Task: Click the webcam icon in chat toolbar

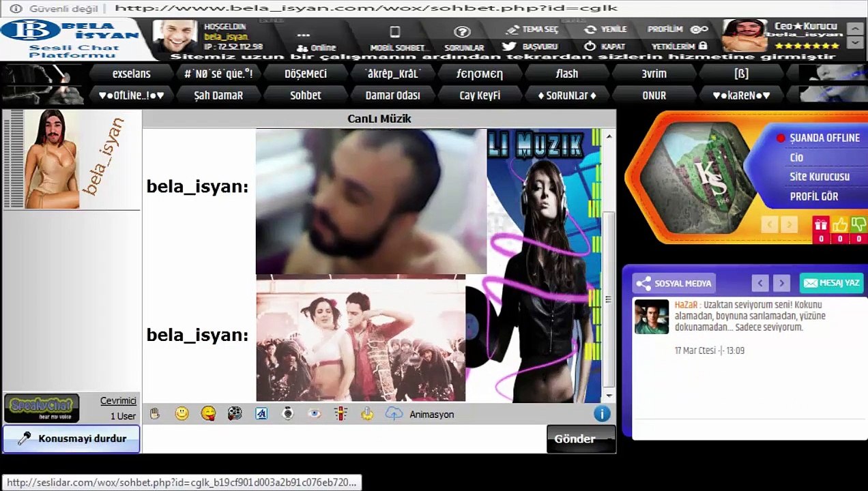Action: [x=288, y=413]
